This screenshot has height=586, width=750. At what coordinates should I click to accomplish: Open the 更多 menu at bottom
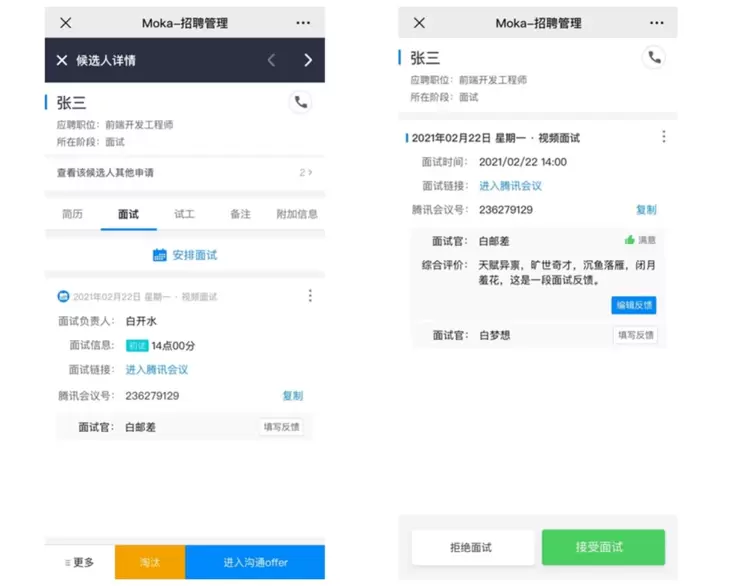coord(80,563)
